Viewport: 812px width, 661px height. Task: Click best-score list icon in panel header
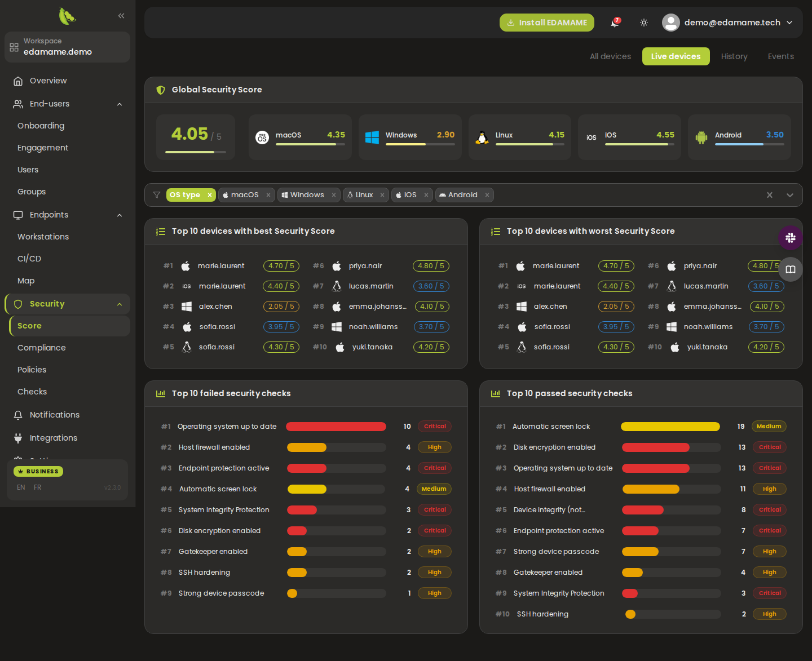click(161, 232)
